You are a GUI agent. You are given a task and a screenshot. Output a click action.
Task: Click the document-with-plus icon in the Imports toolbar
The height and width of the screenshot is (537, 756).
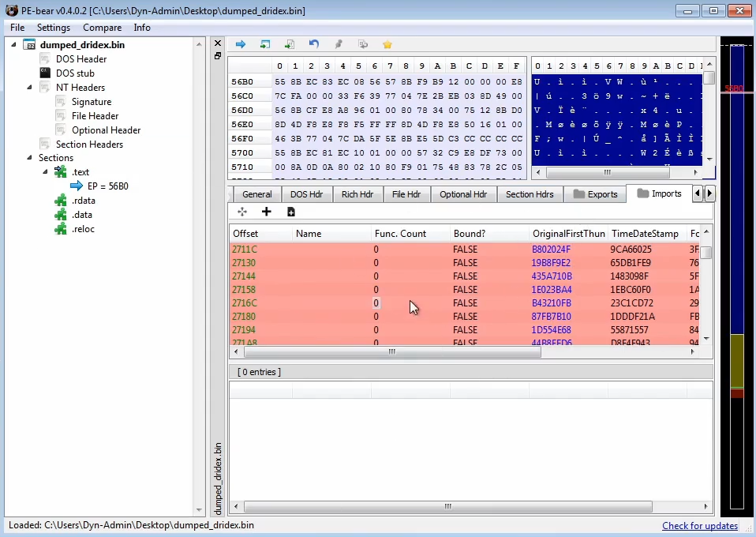coord(290,212)
